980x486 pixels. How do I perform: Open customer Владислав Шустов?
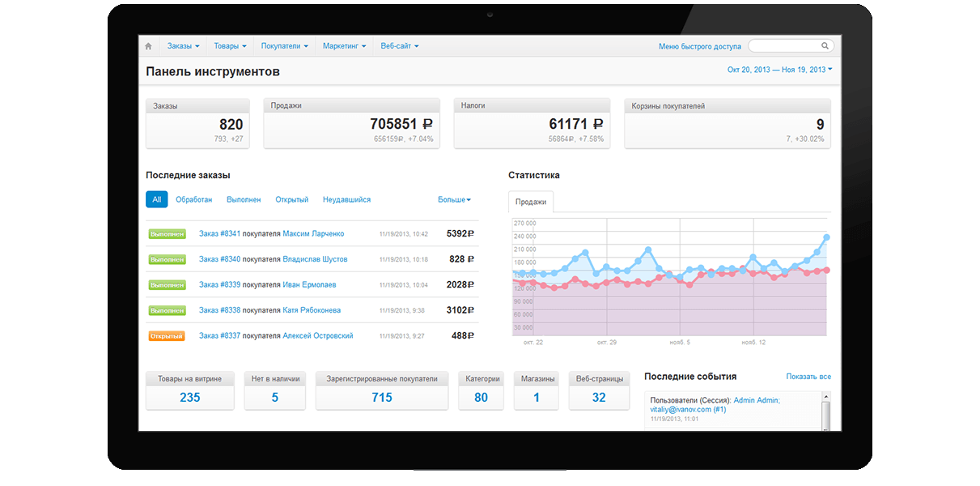click(x=315, y=259)
